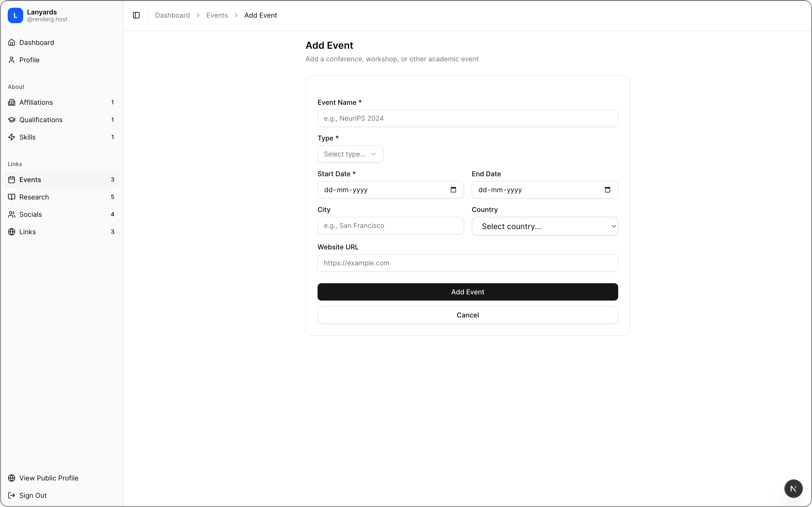
Task: Toggle the sidebar panel icon
Action: point(136,15)
